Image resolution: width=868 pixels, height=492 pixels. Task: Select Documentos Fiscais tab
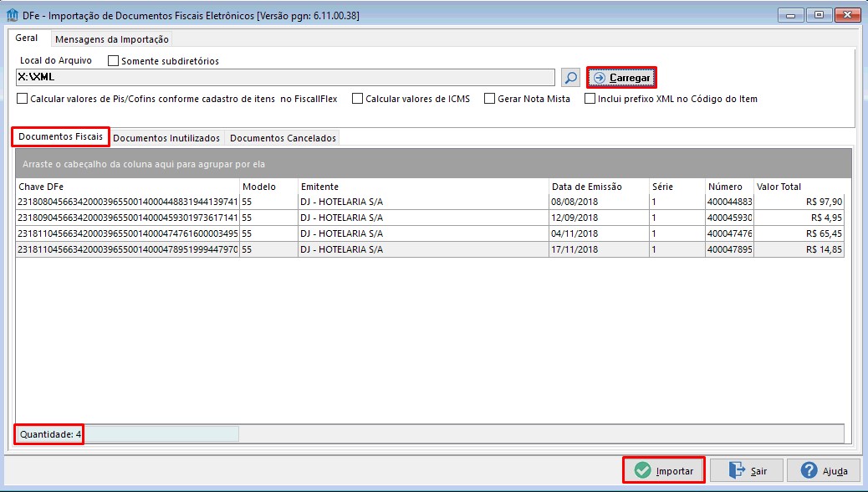60,136
